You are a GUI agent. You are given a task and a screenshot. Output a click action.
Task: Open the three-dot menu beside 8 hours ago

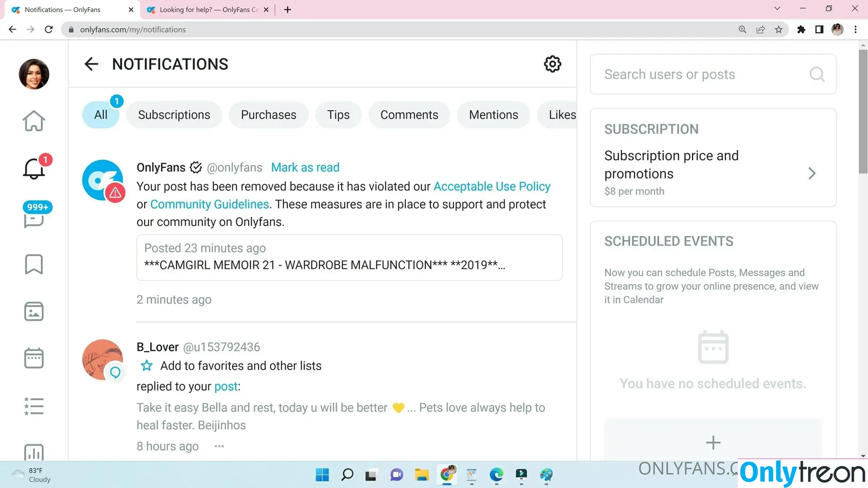tap(219, 446)
